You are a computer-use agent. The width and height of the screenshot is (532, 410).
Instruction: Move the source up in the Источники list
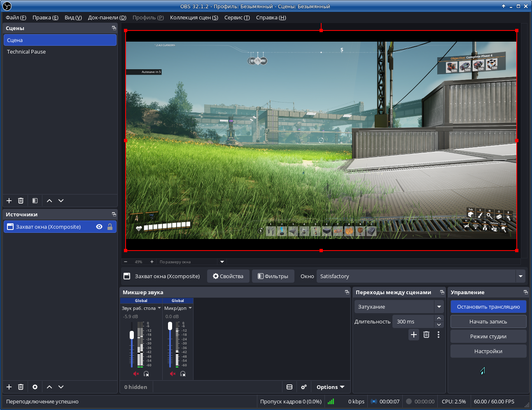pyautogui.click(x=49, y=387)
